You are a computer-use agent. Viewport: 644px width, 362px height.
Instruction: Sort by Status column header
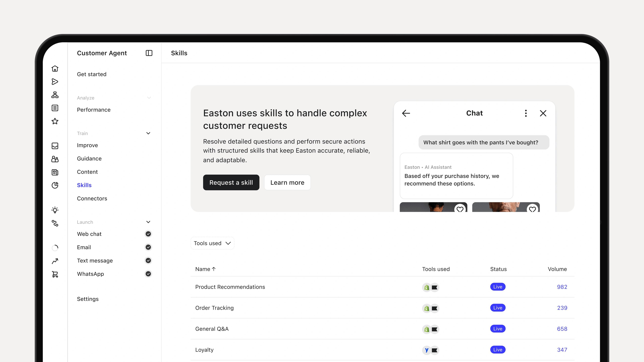[498, 269]
